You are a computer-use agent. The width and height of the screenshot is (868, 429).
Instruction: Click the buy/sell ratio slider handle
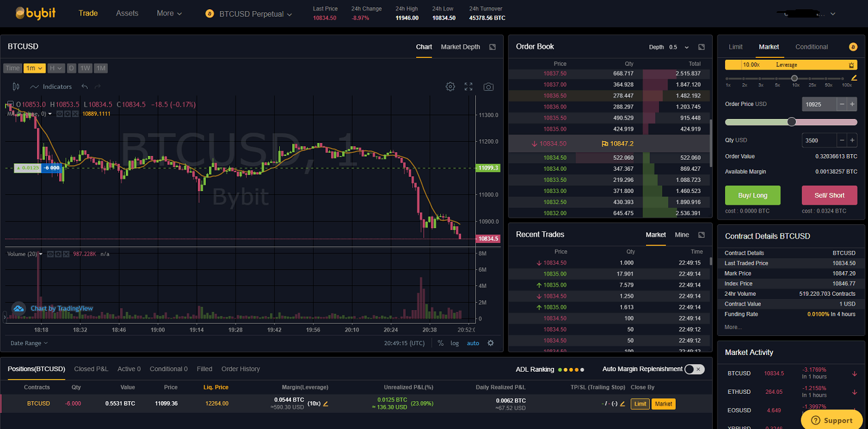coord(792,122)
